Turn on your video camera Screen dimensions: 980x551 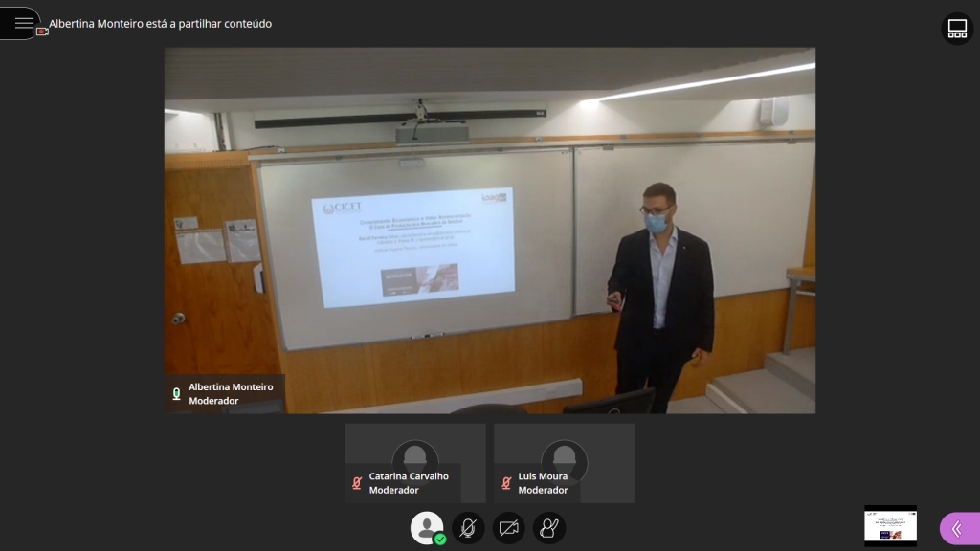(509, 528)
